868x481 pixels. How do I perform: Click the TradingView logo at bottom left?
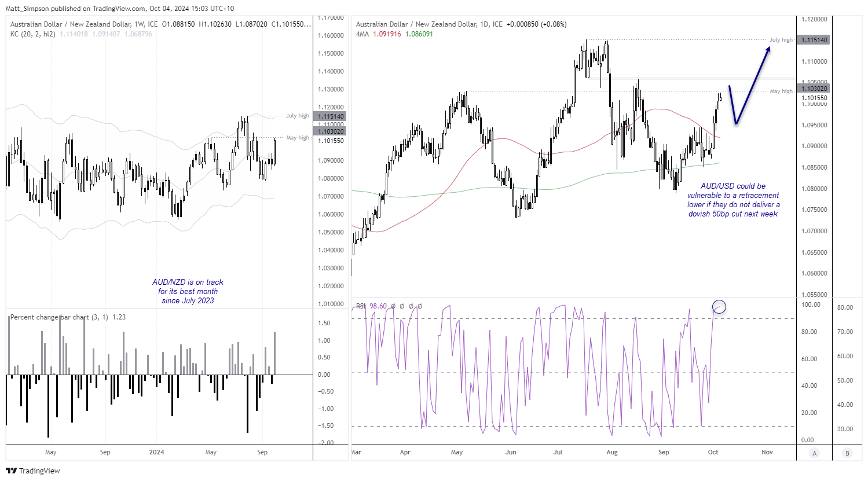[x=33, y=471]
